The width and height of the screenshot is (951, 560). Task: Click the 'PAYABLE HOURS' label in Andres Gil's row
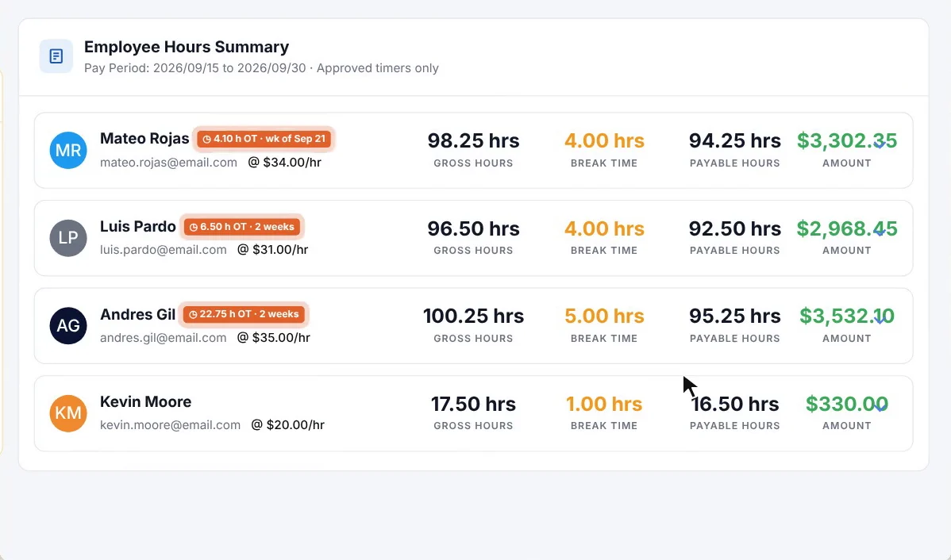(734, 338)
